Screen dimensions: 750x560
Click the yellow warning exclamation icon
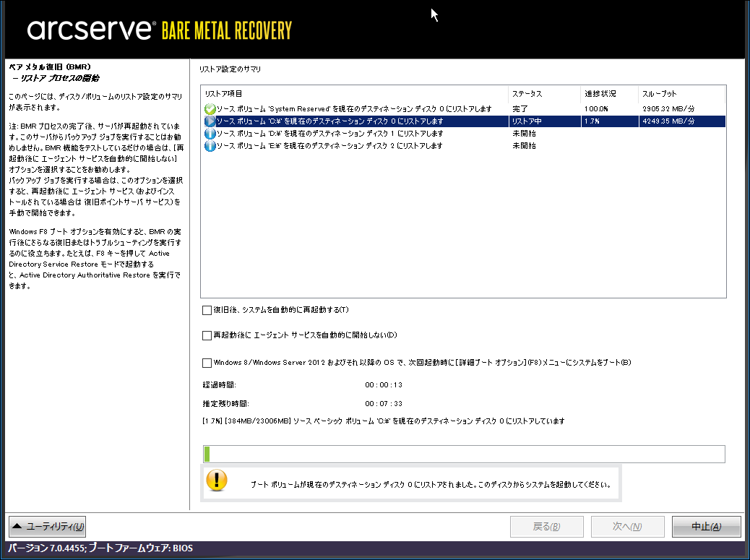coord(217,480)
